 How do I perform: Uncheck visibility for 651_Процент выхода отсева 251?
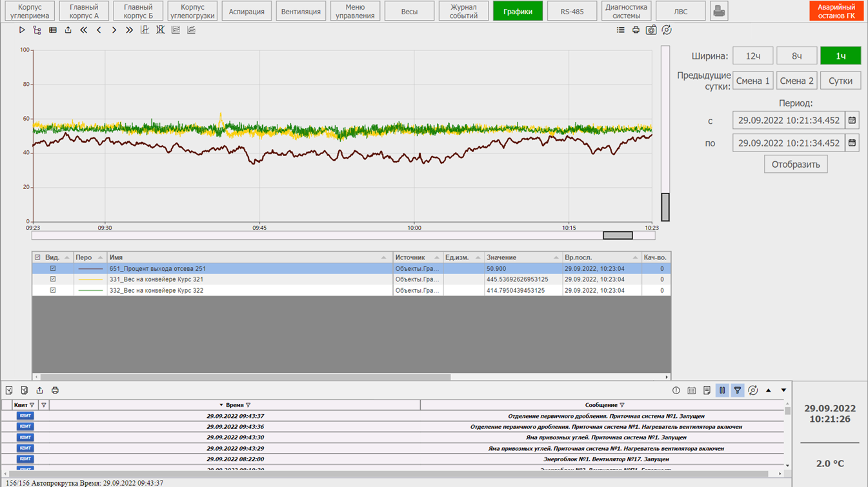(53, 268)
